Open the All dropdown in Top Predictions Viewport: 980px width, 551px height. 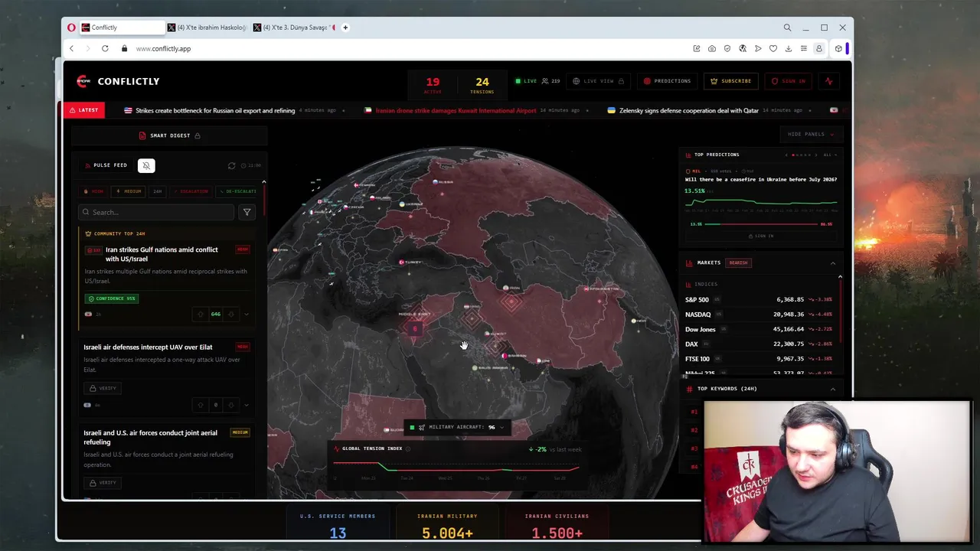coord(830,155)
